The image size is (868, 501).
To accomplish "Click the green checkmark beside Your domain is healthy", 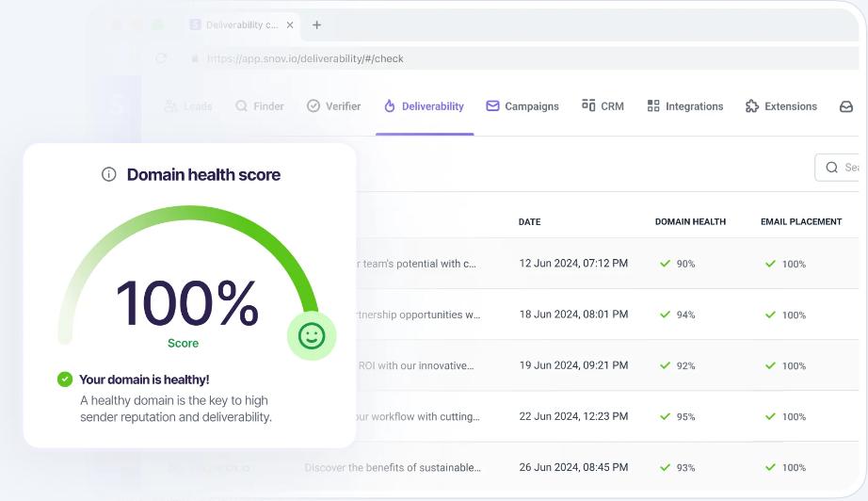I will (65, 380).
